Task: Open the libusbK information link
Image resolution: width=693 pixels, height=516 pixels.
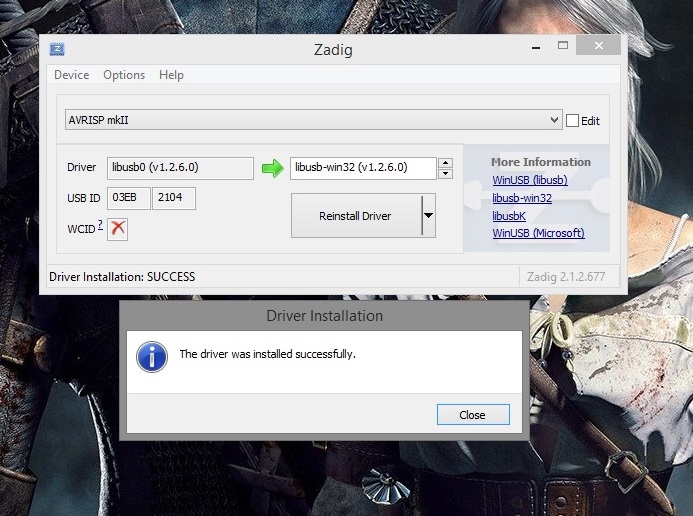Action: (x=509, y=216)
